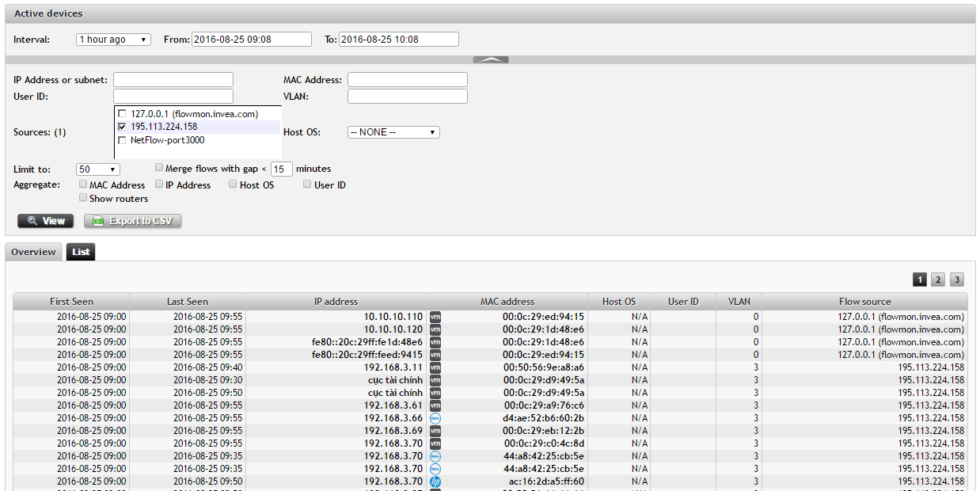Go to results page 2
Image resolution: width=980 pixels, height=491 pixels.
(x=938, y=280)
